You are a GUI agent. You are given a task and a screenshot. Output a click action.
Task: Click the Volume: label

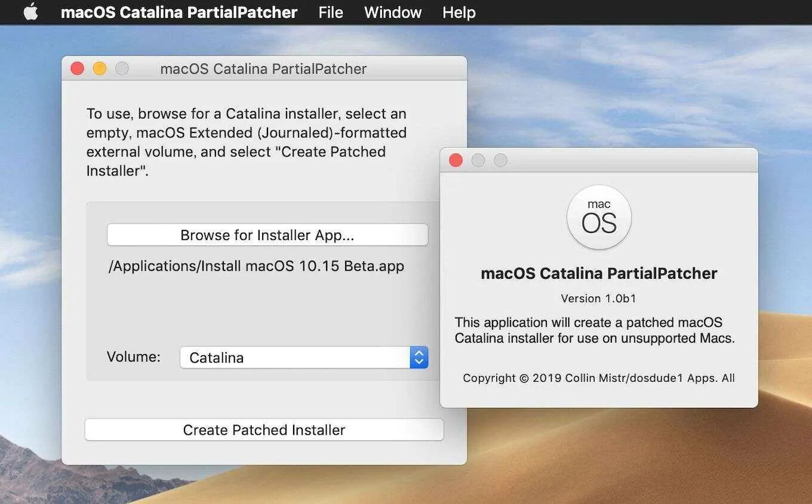[134, 357]
